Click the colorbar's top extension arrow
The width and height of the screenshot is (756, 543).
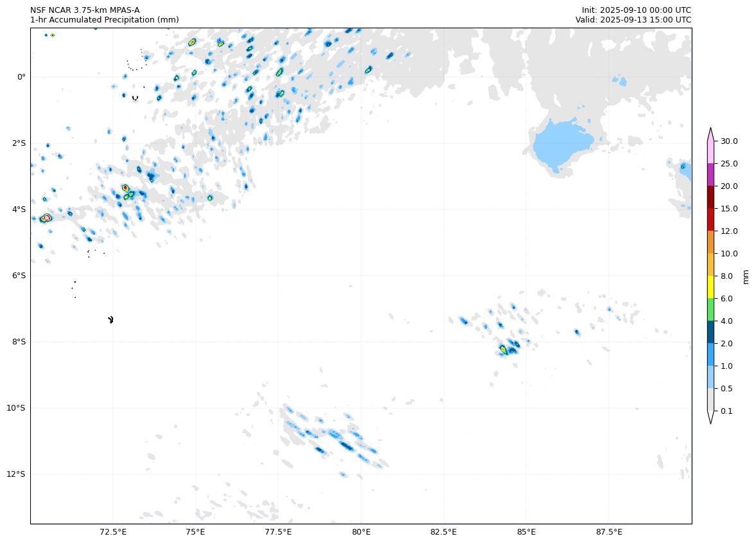[710, 134]
